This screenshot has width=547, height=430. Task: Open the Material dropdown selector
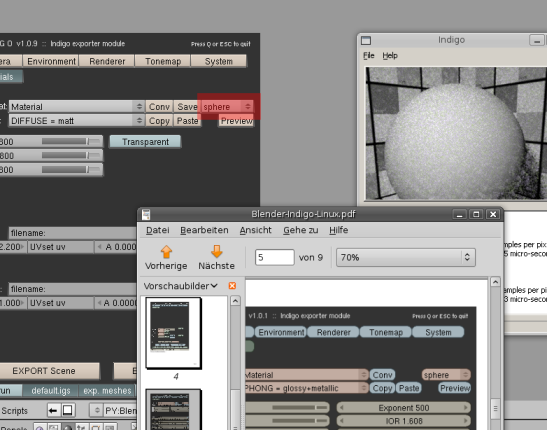pyautogui.click(x=76, y=107)
